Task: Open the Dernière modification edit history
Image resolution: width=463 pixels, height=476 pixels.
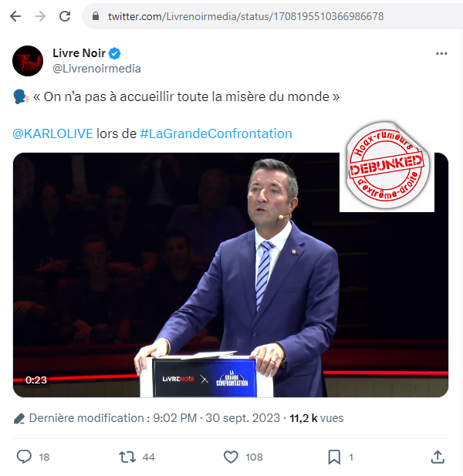Action: (x=113, y=418)
